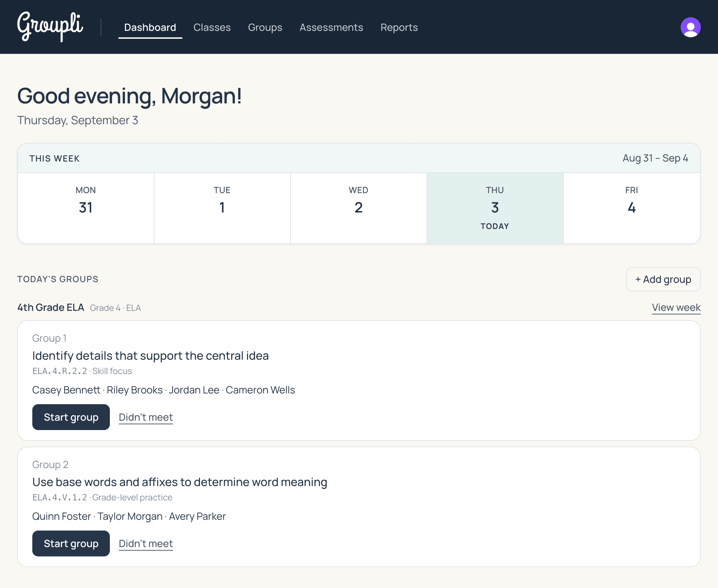This screenshot has height=588, width=718.
Task: Click the ELA.4.R.2.2 standard code
Action: [x=60, y=371]
